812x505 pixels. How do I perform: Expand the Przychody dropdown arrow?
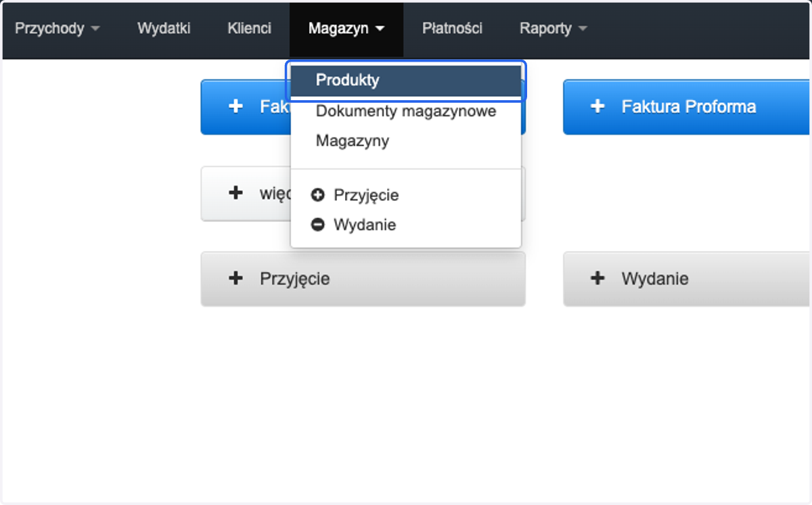[x=95, y=29]
